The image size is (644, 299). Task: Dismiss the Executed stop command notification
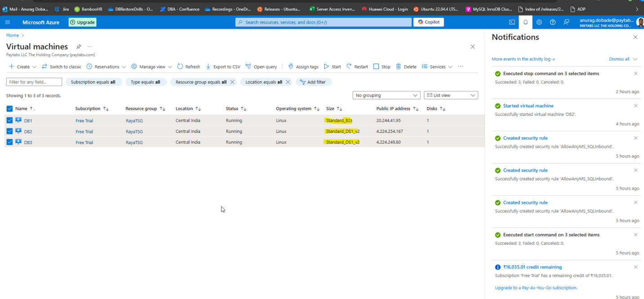tap(635, 73)
